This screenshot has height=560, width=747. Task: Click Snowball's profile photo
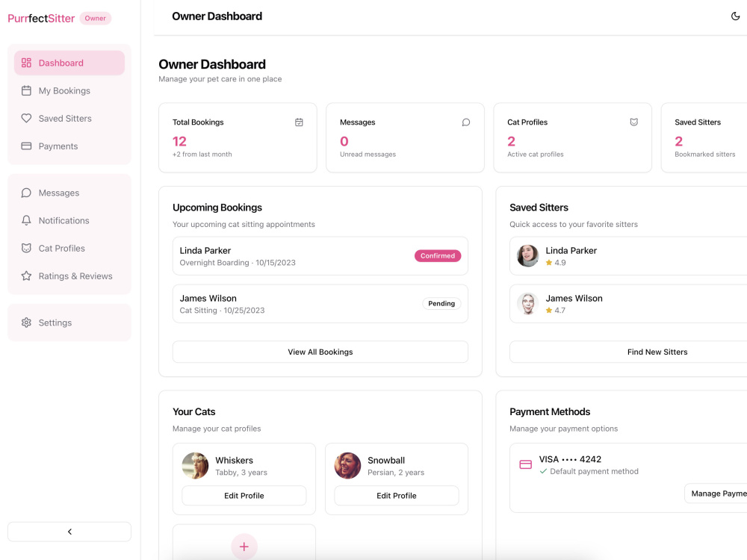(x=348, y=466)
